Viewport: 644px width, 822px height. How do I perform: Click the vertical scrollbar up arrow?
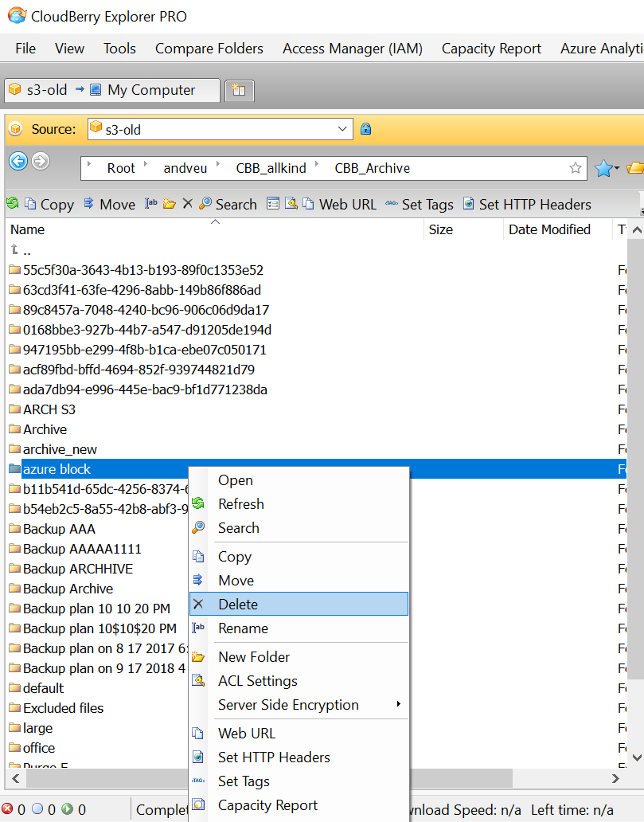click(x=637, y=229)
